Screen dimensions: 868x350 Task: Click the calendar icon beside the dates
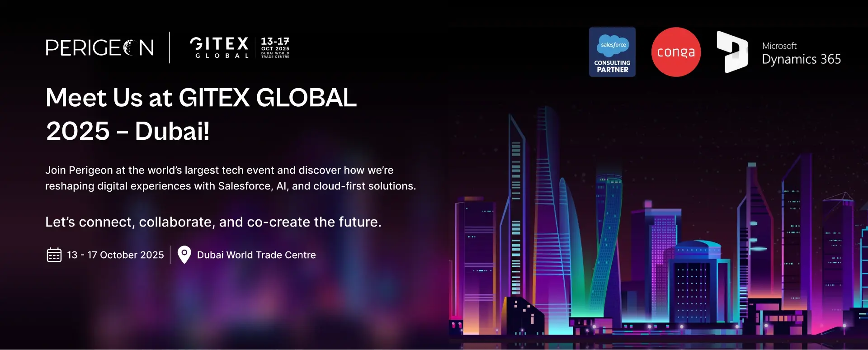tap(54, 255)
